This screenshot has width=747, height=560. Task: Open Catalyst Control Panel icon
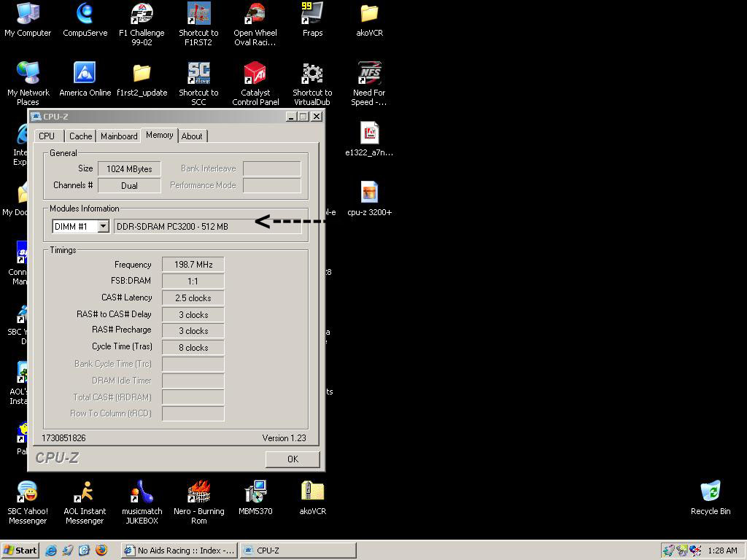click(255, 74)
